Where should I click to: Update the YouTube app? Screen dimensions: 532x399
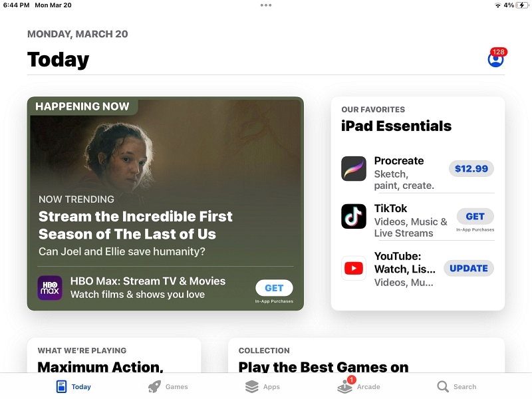point(469,269)
